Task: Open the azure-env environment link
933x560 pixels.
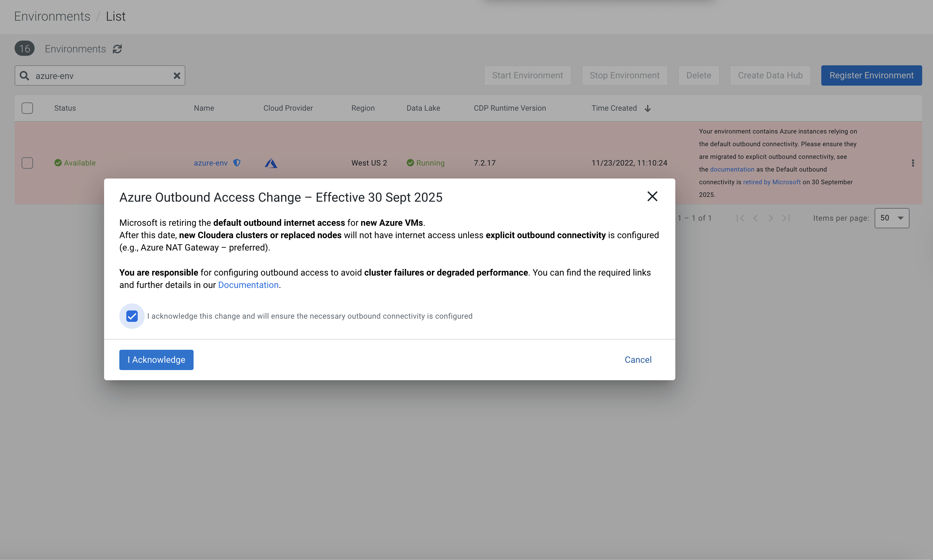Action: point(210,163)
